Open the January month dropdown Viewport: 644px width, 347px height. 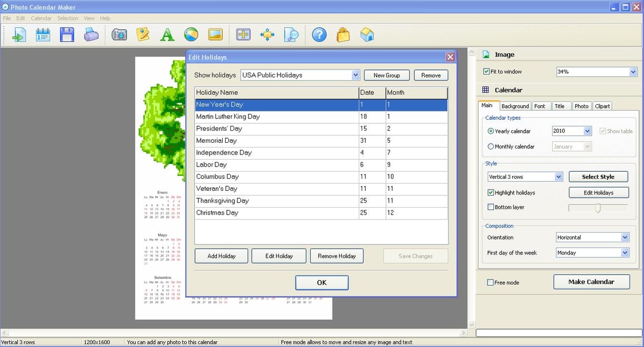click(x=587, y=146)
